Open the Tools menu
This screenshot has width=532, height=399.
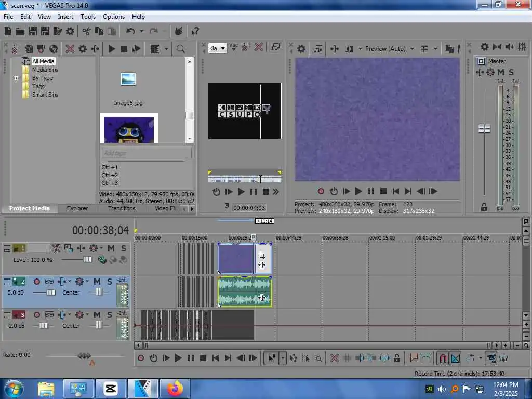click(x=88, y=17)
